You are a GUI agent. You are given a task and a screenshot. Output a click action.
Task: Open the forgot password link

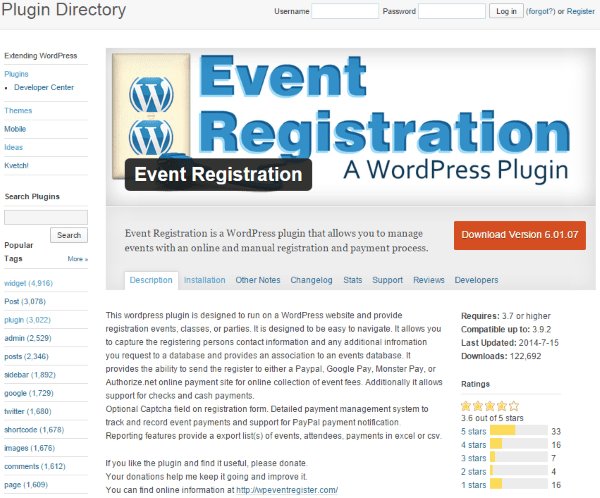pyautogui.click(x=540, y=11)
